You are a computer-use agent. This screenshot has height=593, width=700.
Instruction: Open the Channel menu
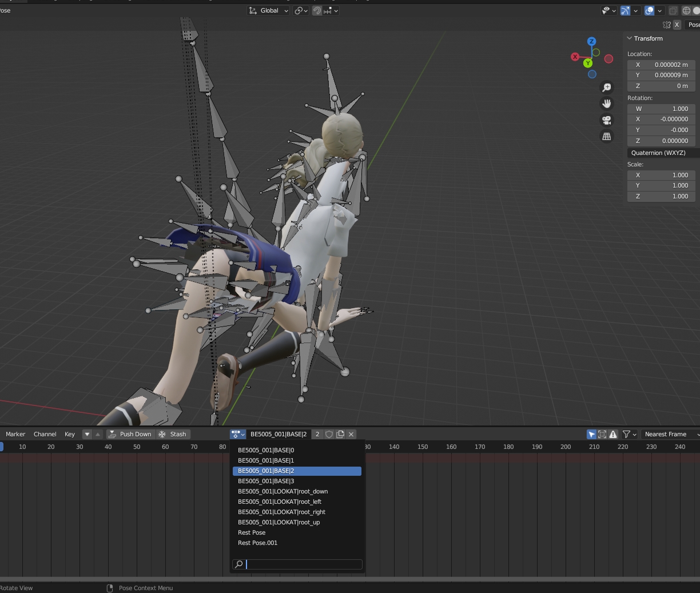click(45, 434)
